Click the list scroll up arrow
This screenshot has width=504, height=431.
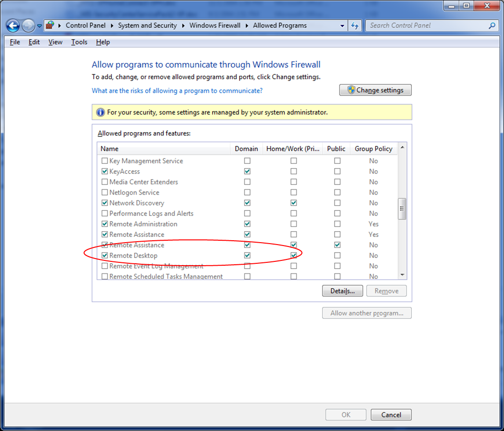coord(402,148)
